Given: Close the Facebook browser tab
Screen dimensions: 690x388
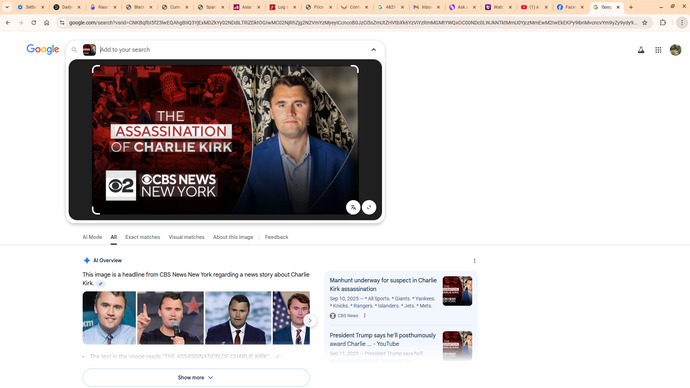Looking at the screenshot, I should pyautogui.click(x=582, y=7).
